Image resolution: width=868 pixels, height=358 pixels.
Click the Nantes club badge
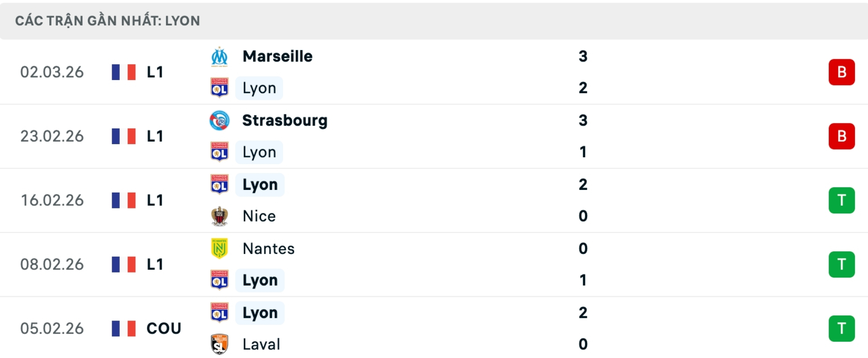coord(220,248)
